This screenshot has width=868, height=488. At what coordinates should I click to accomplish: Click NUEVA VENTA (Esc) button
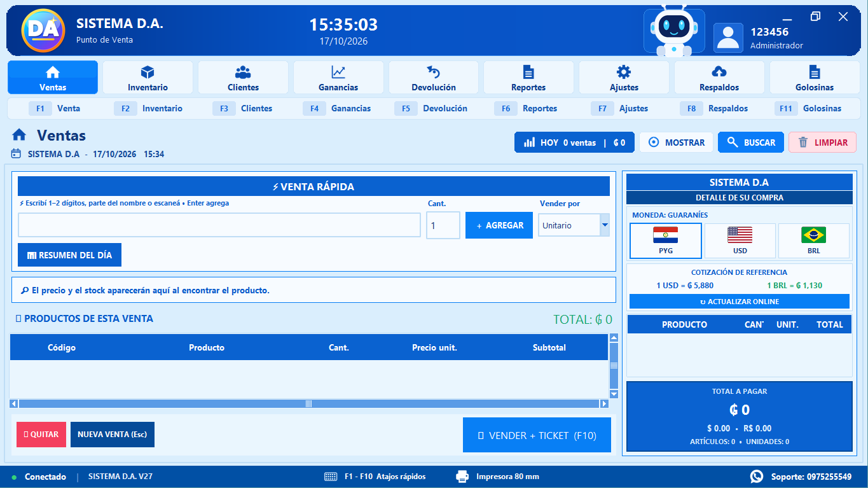pyautogui.click(x=113, y=435)
